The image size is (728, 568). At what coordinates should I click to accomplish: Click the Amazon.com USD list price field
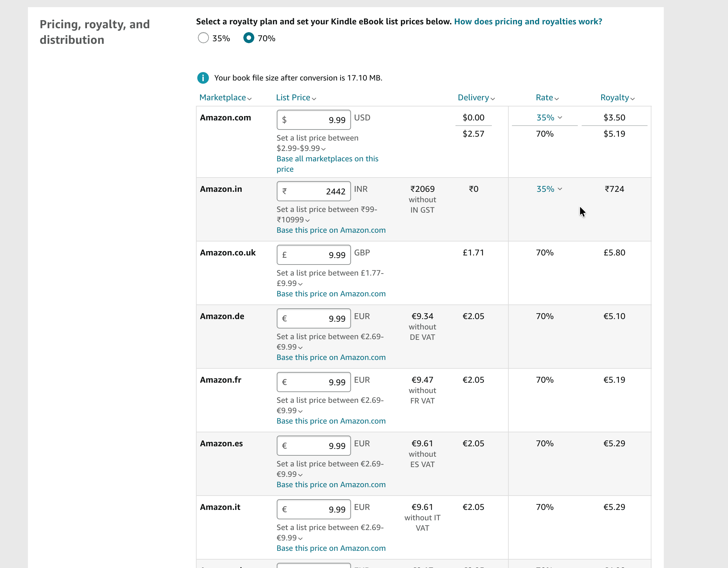[x=313, y=120]
